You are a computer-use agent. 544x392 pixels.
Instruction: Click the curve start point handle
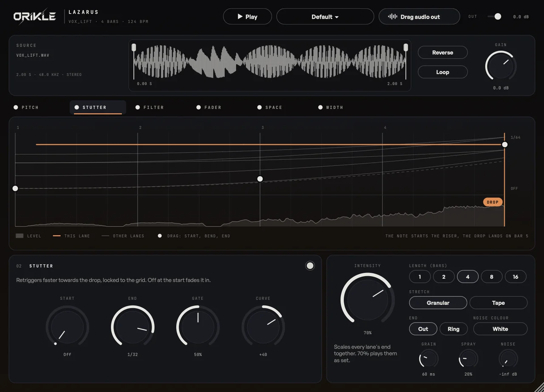(15, 188)
